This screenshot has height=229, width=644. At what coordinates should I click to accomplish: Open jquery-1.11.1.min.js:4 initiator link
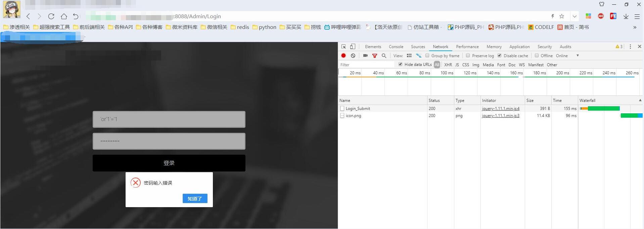click(x=501, y=108)
